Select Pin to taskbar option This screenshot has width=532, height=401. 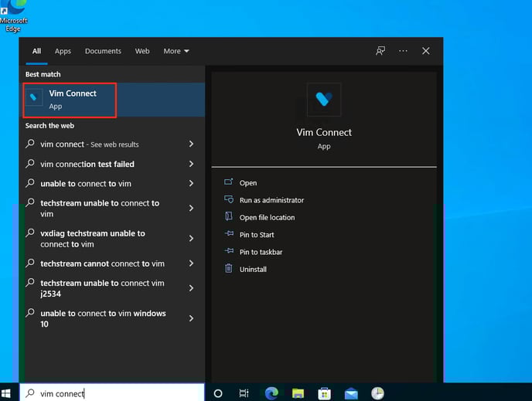pyautogui.click(x=261, y=252)
